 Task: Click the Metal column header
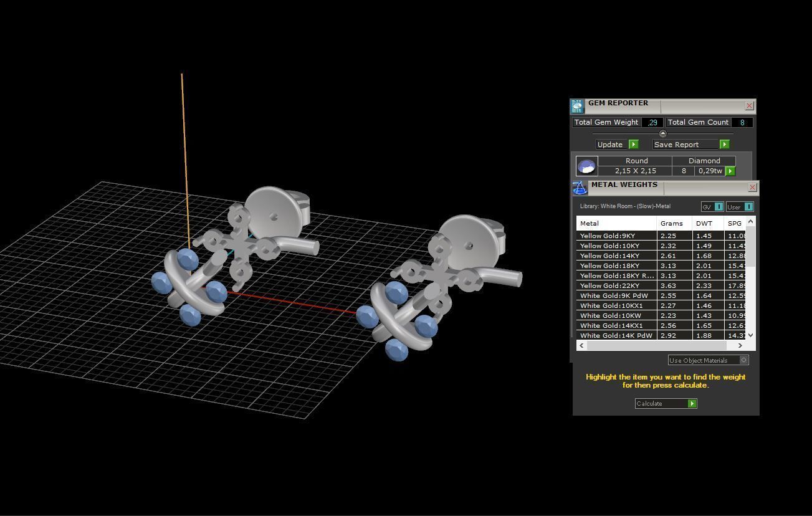tap(616, 223)
